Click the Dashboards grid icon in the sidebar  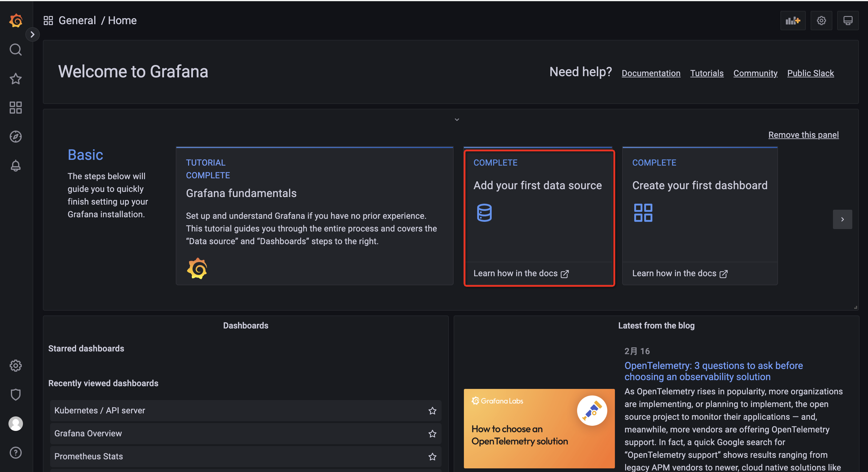pos(15,108)
